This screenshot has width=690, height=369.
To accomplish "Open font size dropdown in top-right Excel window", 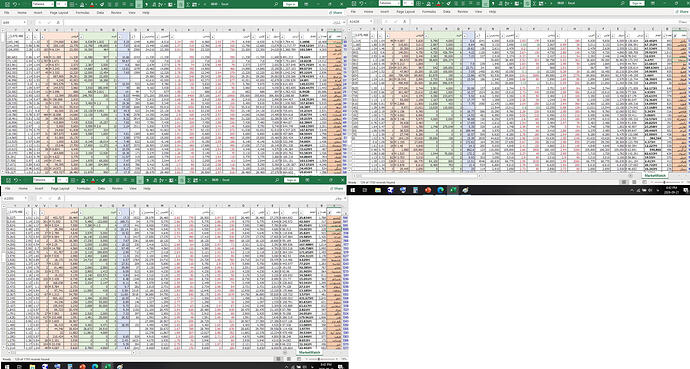I will (x=411, y=3).
